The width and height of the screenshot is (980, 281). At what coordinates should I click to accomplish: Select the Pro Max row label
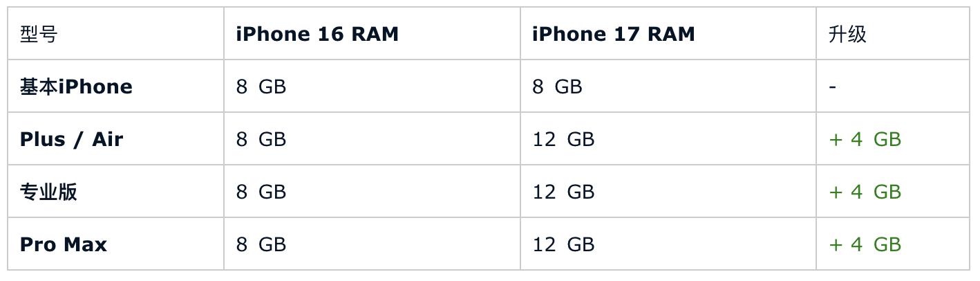click(64, 244)
